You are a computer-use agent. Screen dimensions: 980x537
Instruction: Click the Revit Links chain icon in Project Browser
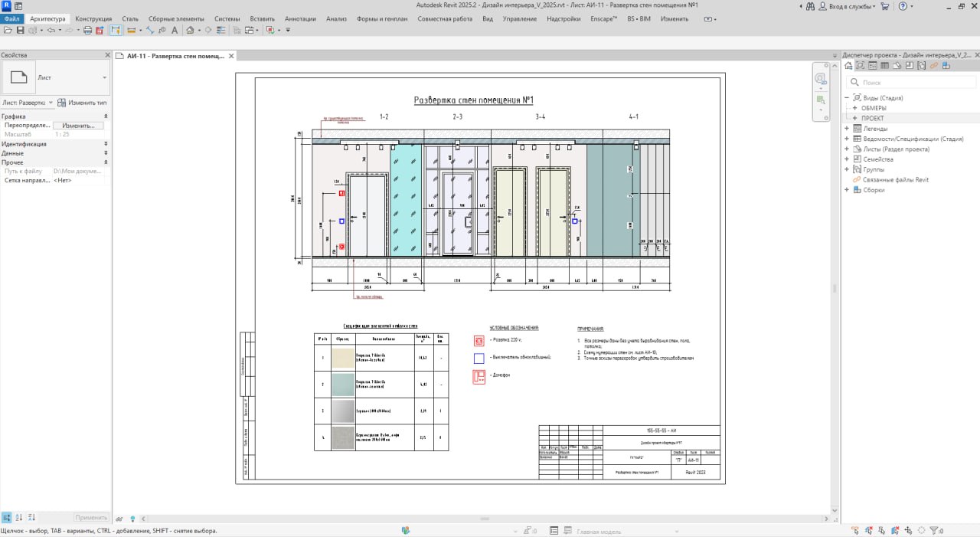[934, 66]
